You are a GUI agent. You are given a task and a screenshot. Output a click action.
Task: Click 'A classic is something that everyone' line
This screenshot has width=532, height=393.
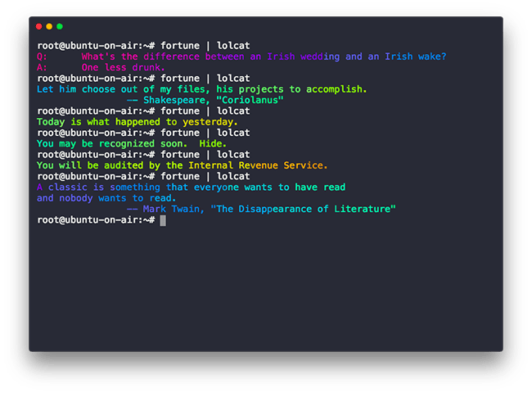tap(191, 187)
